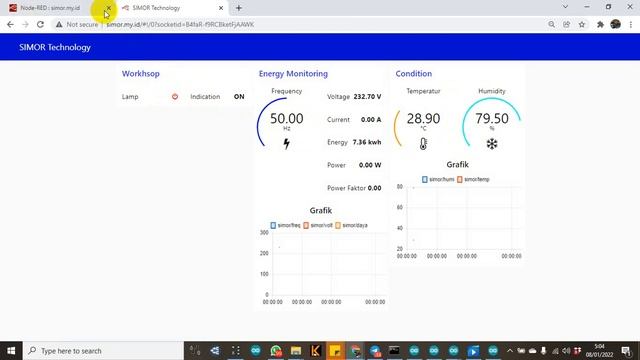Toggle the simor/daya legend swatch
The height and width of the screenshot is (360, 640).
point(338,225)
